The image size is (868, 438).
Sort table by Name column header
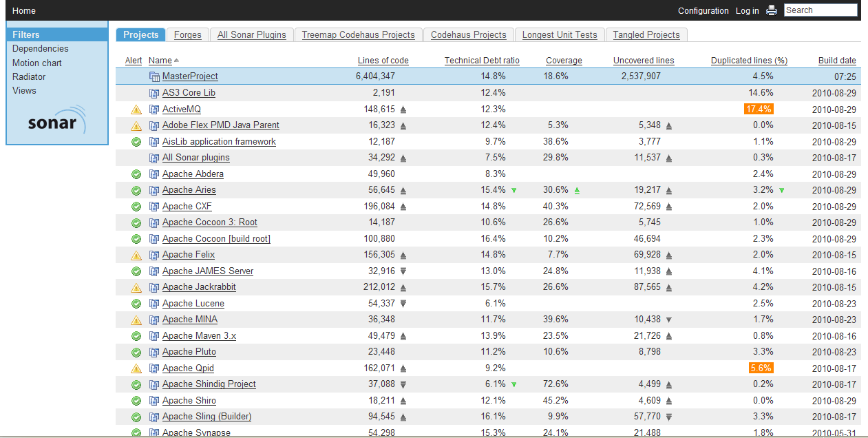pos(160,61)
